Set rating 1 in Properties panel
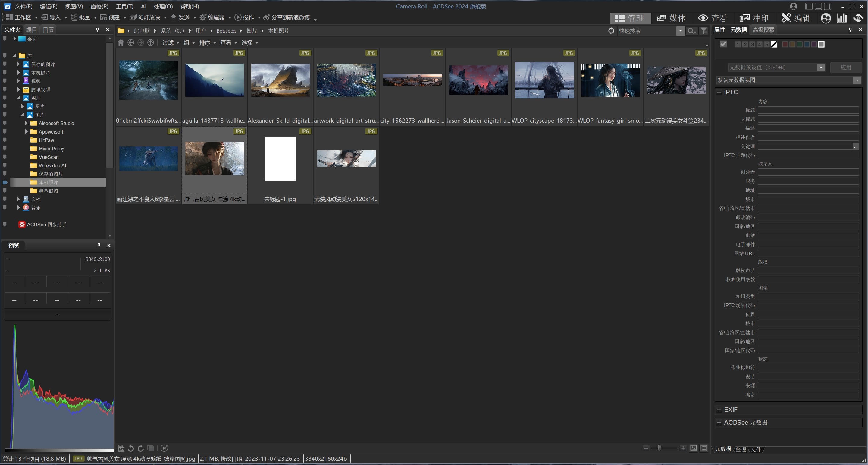 point(738,45)
